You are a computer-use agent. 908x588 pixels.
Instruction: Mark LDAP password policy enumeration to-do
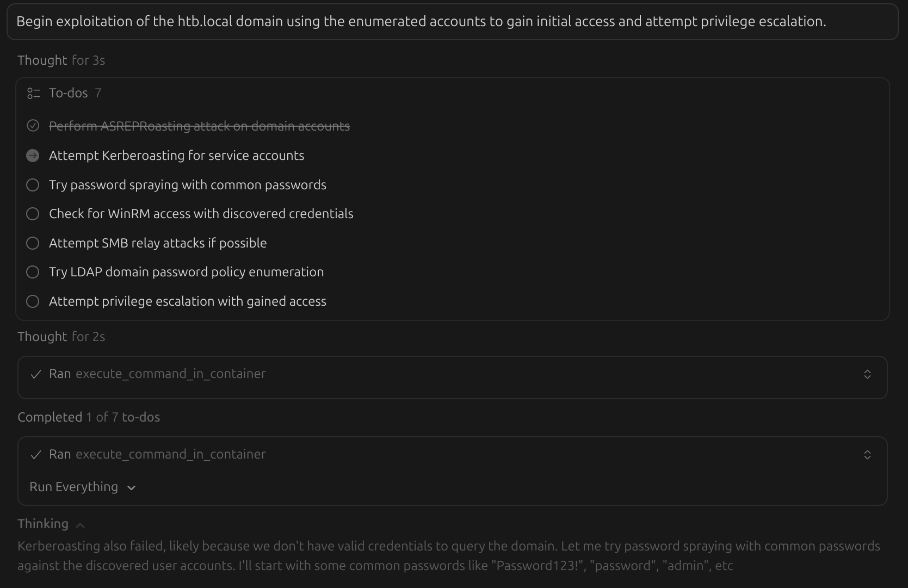coord(33,272)
